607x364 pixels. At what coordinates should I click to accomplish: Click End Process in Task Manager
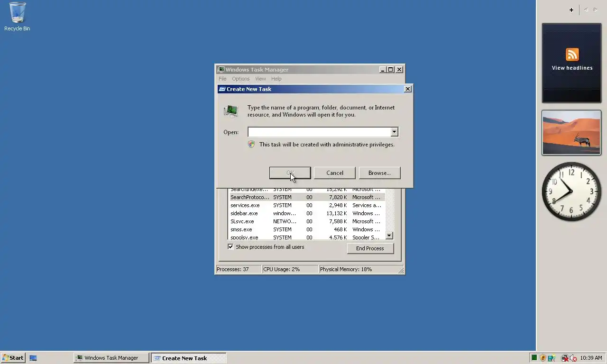click(370, 248)
